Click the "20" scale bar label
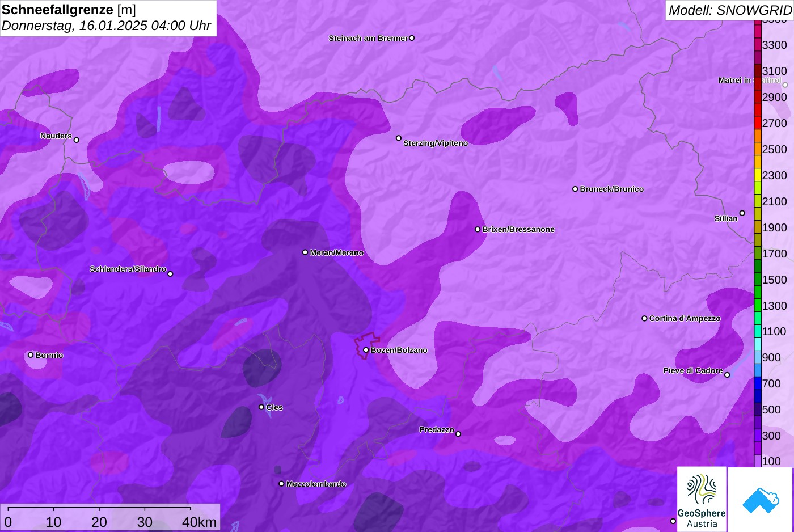 pyautogui.click(x=99, y=522)
